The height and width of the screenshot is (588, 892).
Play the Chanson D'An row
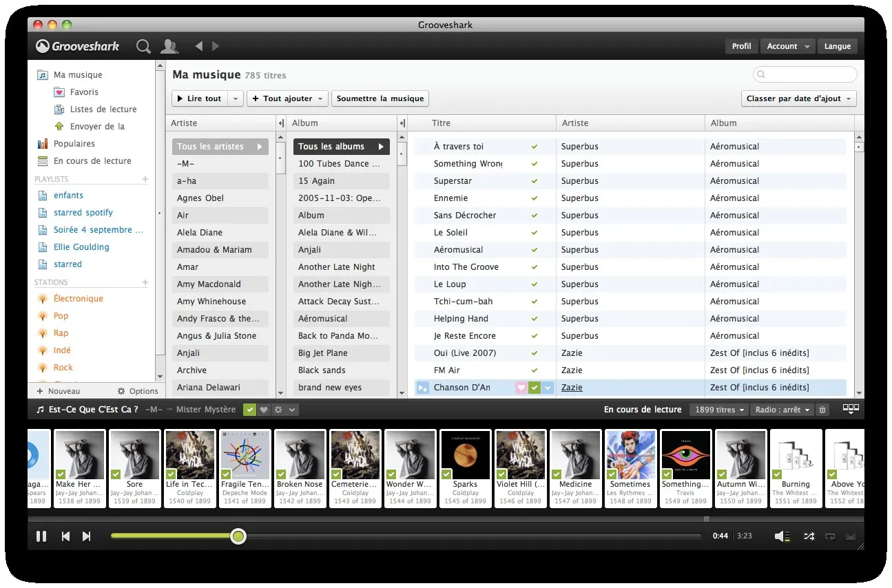(x=423, y=388)
